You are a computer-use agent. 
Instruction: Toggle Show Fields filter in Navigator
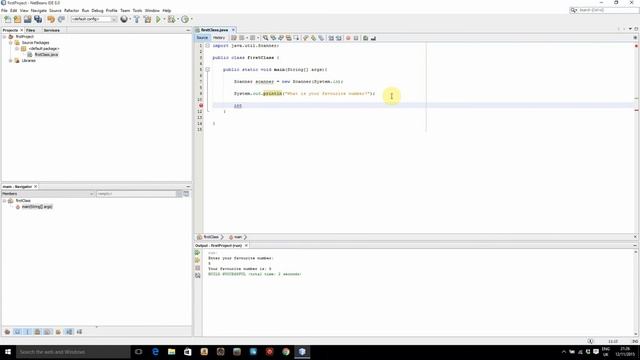coord(17,332)
